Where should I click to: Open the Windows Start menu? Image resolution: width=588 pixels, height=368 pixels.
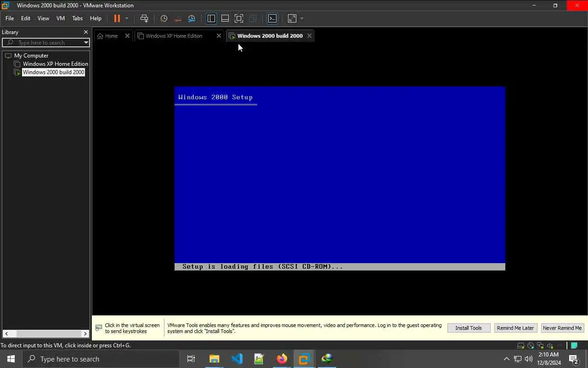(x=11, y=359)
